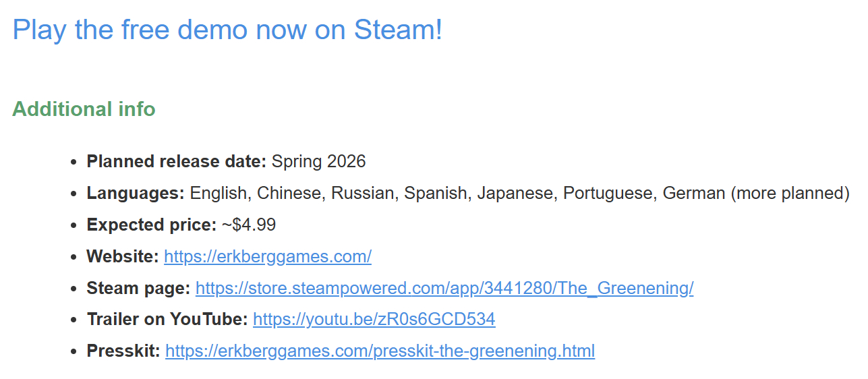Click the word 'Russian' in the languages list
Viewport: 868px width, 379px height.
362,194
